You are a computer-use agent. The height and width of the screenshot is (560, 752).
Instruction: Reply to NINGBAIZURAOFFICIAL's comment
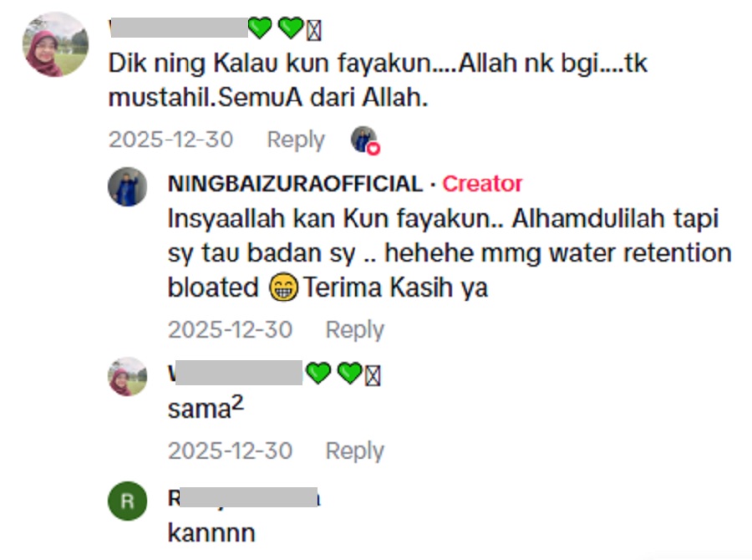click(354, 330)
